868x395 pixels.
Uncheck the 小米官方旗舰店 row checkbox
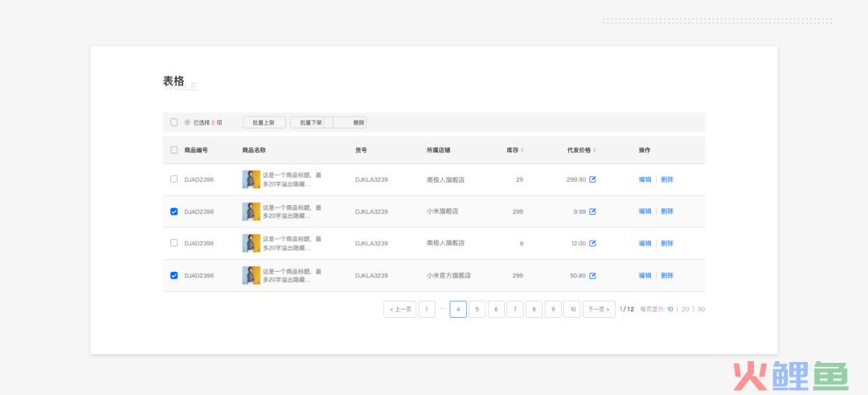(x=174, y=275)
